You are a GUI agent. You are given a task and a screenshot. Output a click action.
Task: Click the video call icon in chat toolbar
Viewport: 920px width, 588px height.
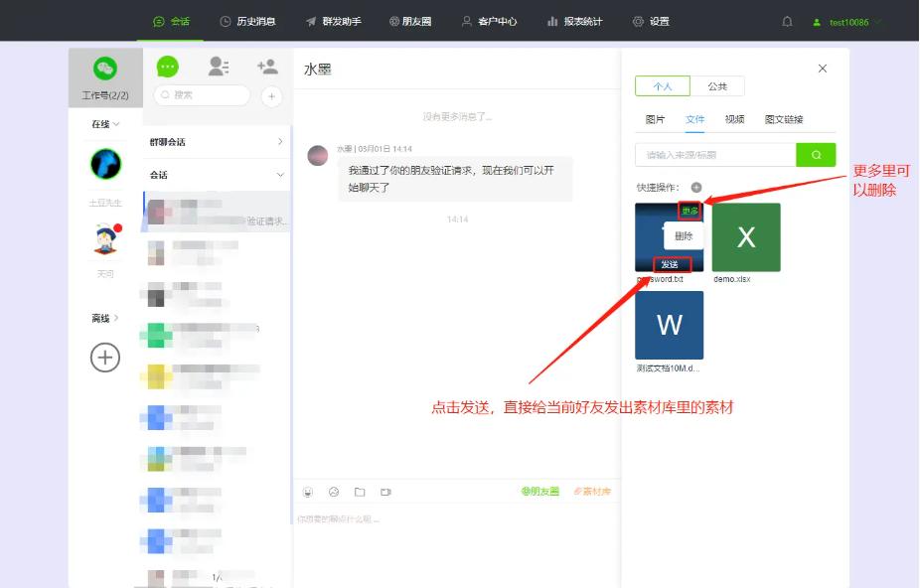pos(385,492)
